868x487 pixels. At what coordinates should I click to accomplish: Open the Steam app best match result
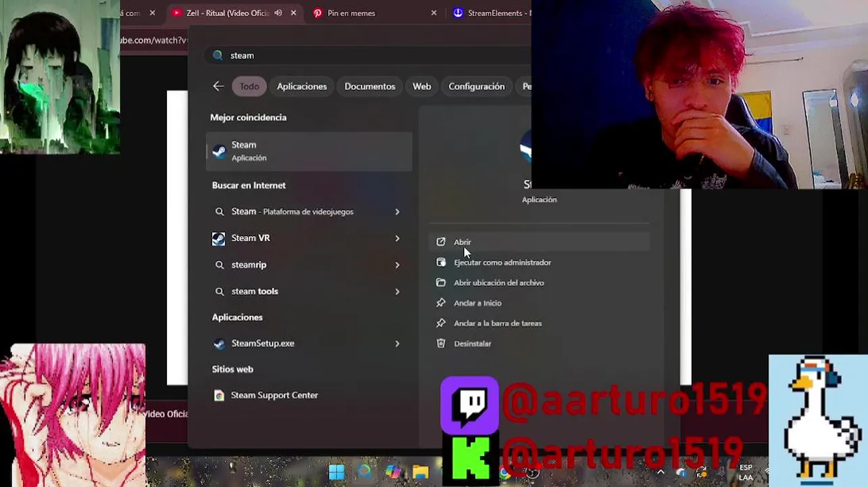click(309, 151)
